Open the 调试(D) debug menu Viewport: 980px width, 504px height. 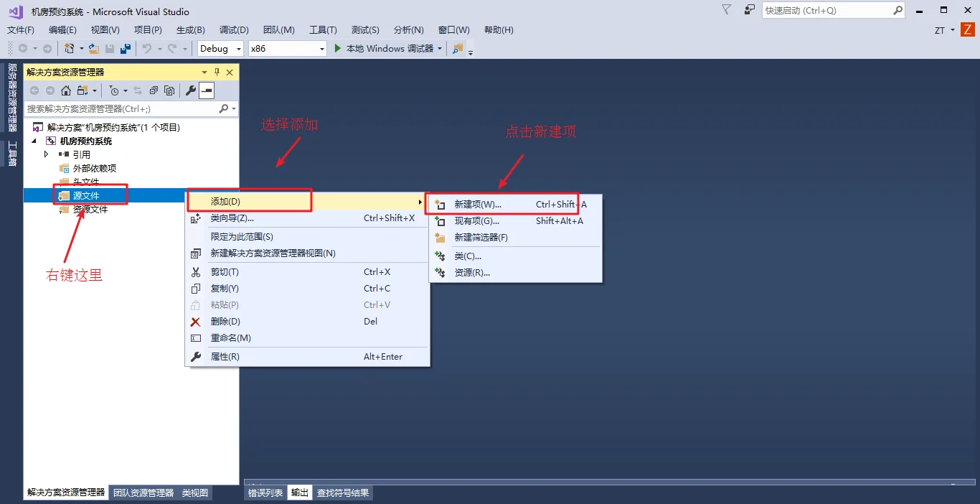(x=234, y=30)
